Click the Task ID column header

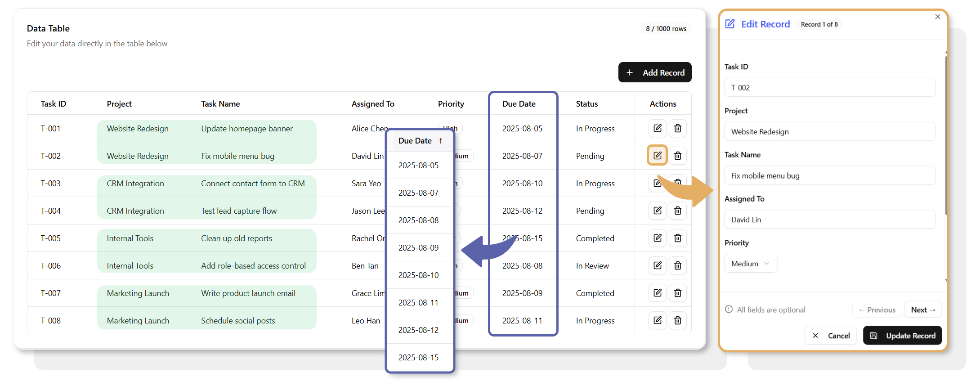coord(53,104)
